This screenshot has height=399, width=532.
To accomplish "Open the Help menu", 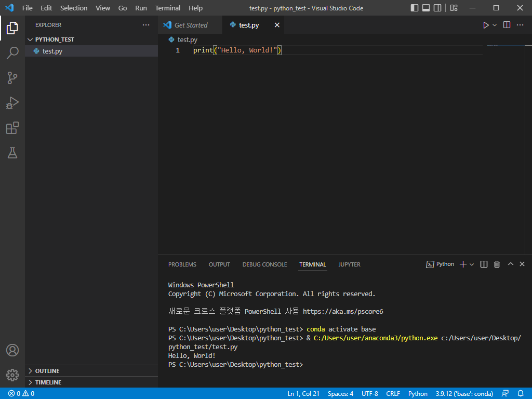I will click(195, 8).
